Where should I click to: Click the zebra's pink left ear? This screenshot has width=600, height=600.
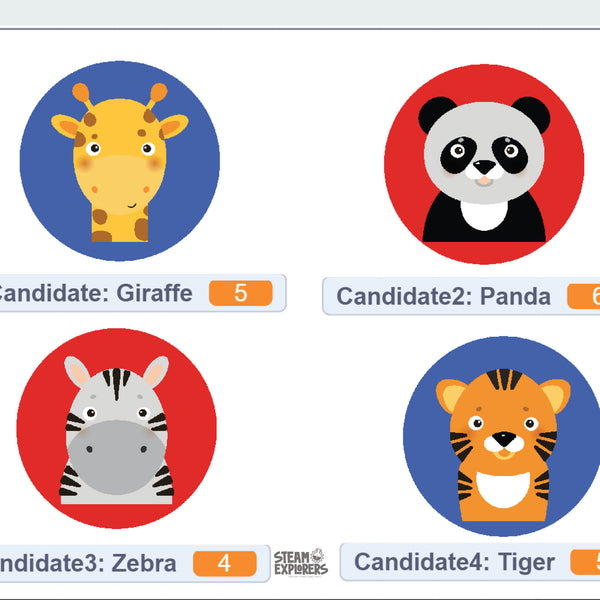pos(77,372)
